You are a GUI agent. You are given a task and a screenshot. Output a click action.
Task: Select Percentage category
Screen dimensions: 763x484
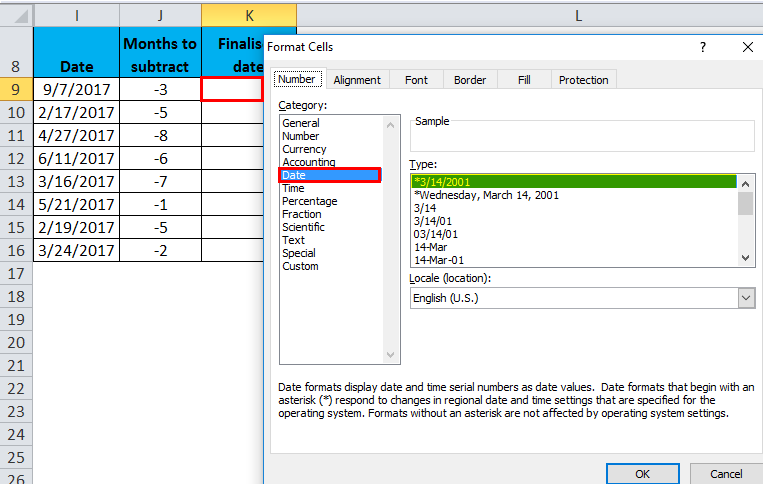click(x=309, y=201)
